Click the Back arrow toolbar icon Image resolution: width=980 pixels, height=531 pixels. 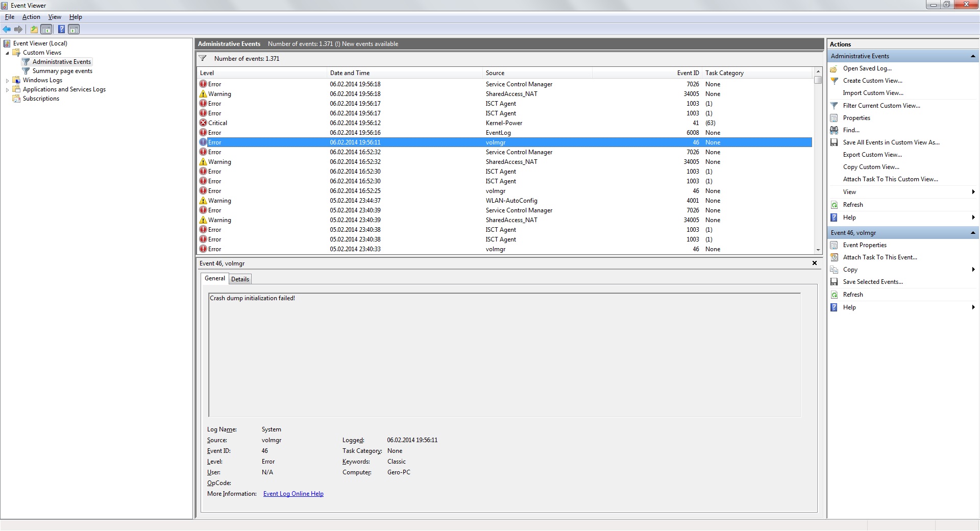tap(7, 29)
